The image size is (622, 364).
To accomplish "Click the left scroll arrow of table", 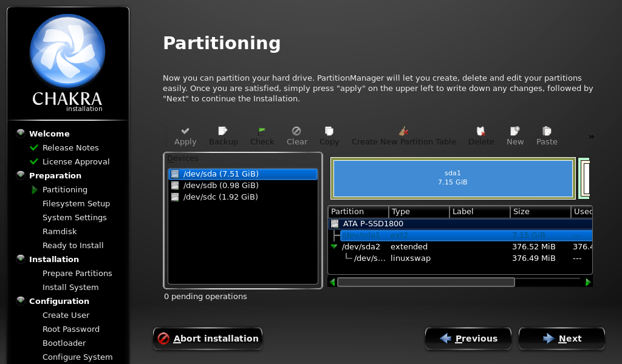I will (332, 282).
